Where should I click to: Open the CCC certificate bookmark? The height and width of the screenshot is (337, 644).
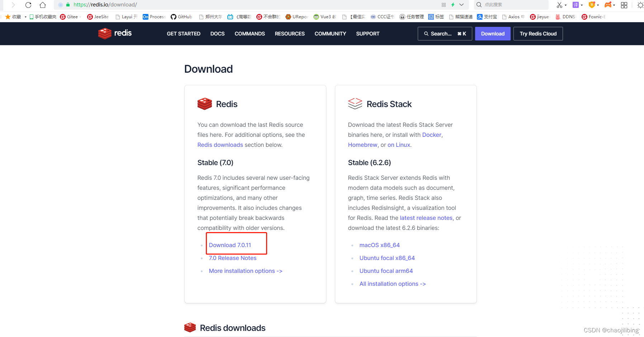pos(382,17)
